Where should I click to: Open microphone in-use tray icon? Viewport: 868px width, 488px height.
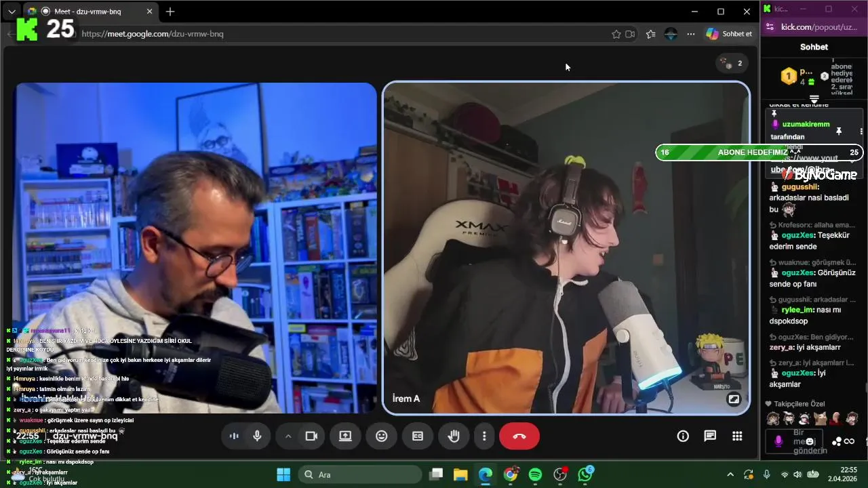[x=767, y=474]
